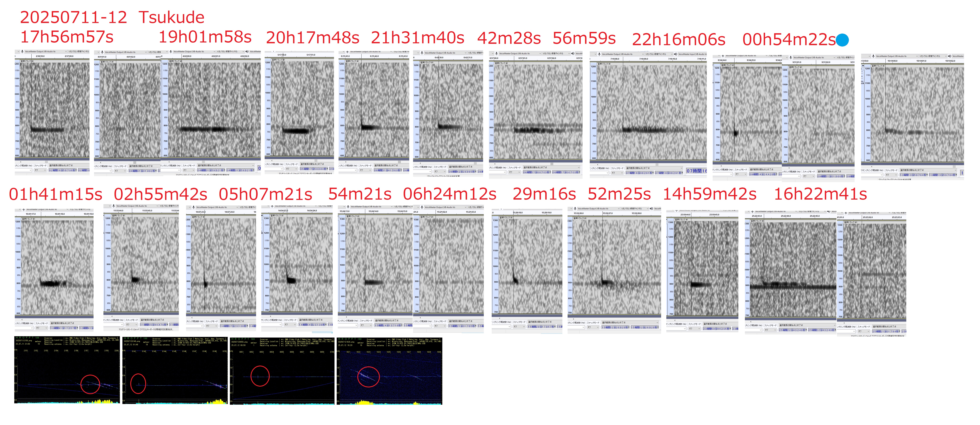The width and height of the screenshot is (980, 425).
Task: Open HROFFT image XX2507112150.png
Action: pos(67,371)
